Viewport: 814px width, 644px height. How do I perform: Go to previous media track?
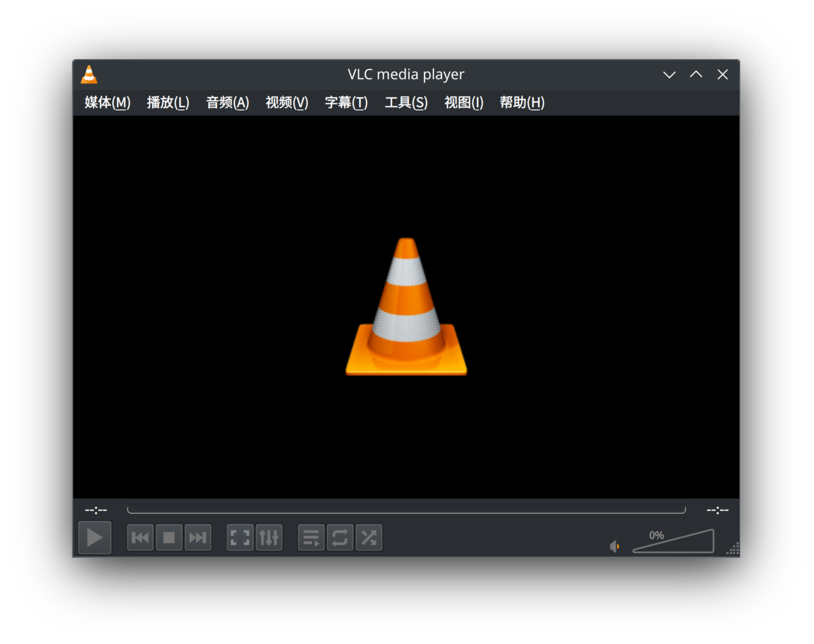coord(140,538)
